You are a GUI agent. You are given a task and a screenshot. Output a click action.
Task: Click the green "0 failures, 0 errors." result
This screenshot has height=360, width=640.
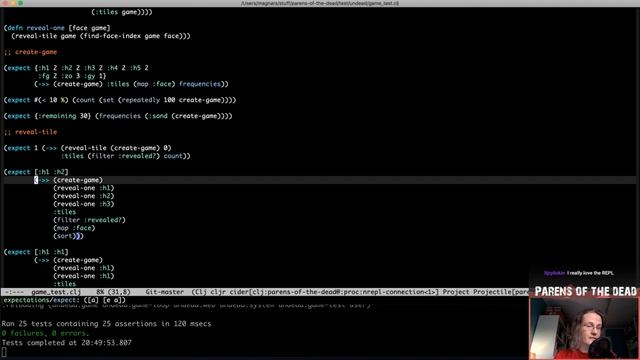tap(45, 333)
